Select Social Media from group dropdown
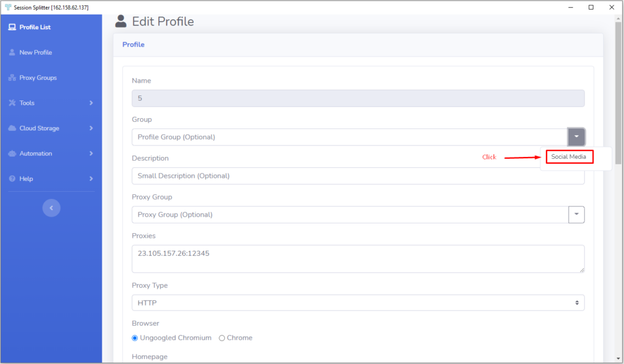 tap(569, 156)
